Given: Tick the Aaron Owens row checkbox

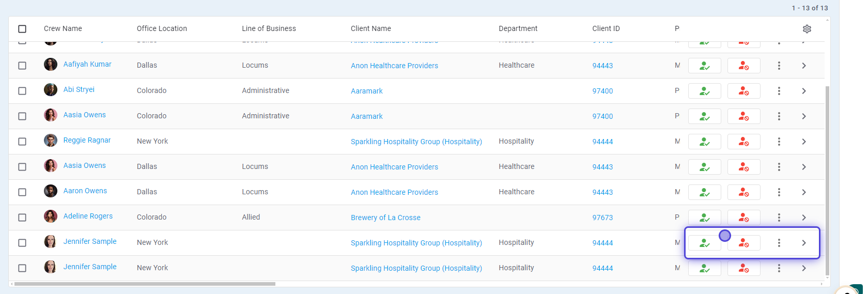Looking at the screenshot, I should [x=22, y=192].
